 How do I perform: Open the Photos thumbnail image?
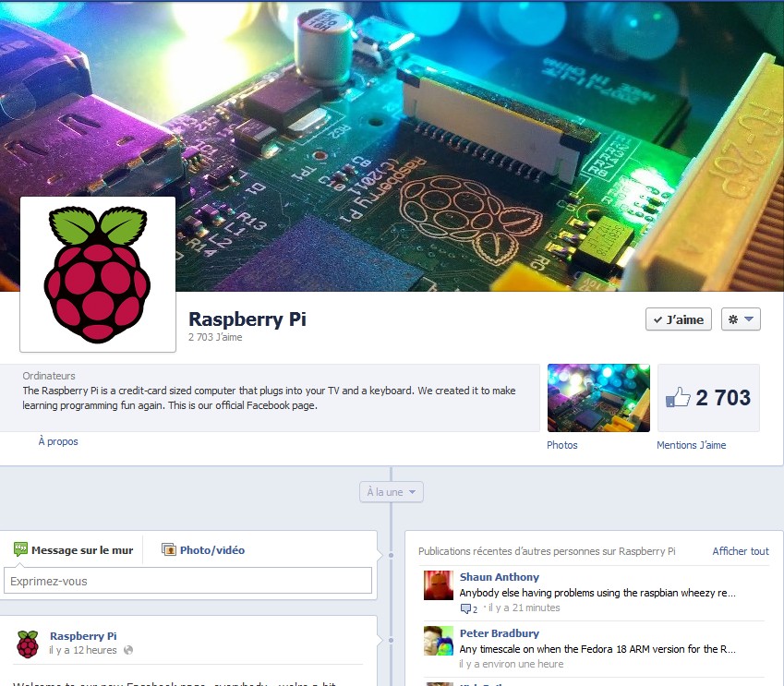[x=598, y=398]
